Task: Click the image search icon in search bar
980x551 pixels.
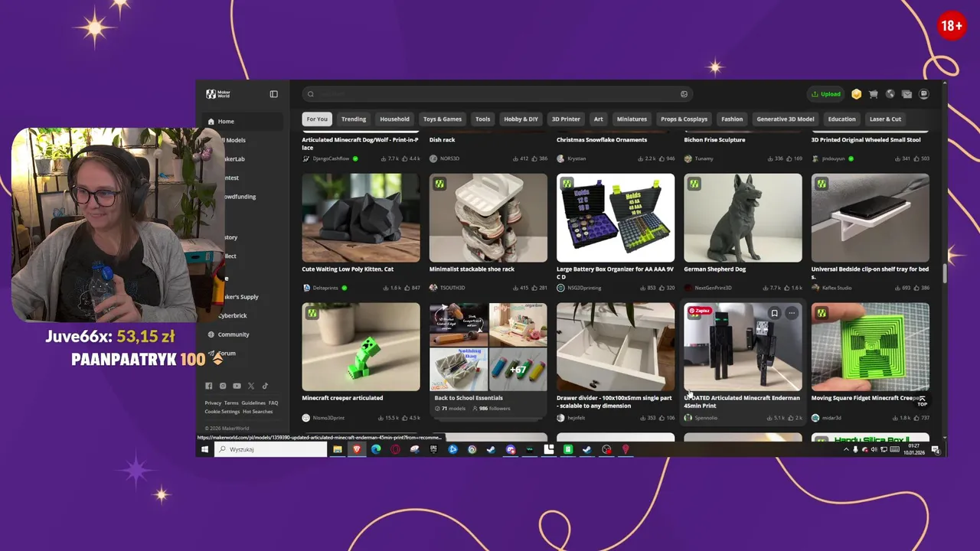Action: 684,94
